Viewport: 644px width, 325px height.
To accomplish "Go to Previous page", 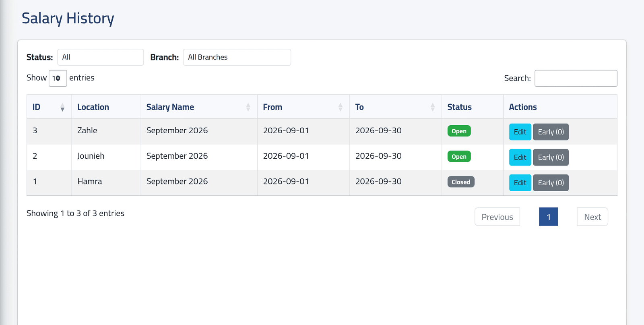I will pos(497,217).
